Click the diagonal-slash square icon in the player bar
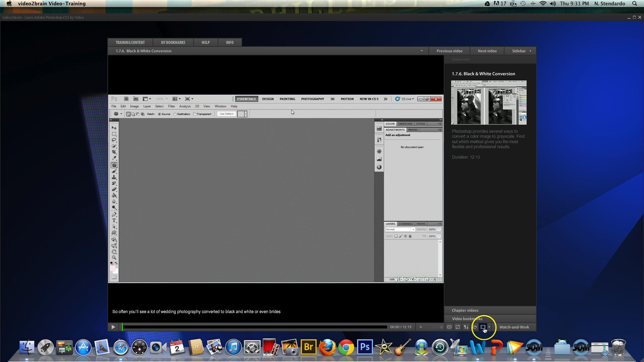This screenshot has width=644, height=362. [x=458, y=327]
